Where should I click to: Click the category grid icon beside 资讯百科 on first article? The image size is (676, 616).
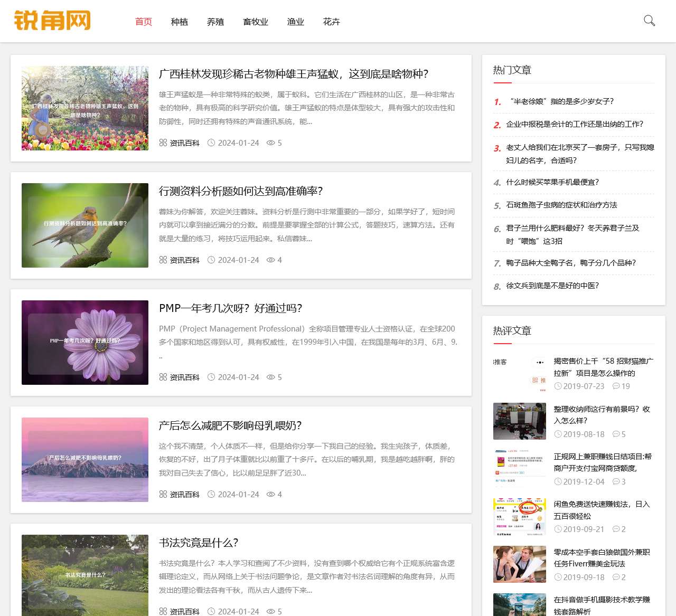pos(163,143)
